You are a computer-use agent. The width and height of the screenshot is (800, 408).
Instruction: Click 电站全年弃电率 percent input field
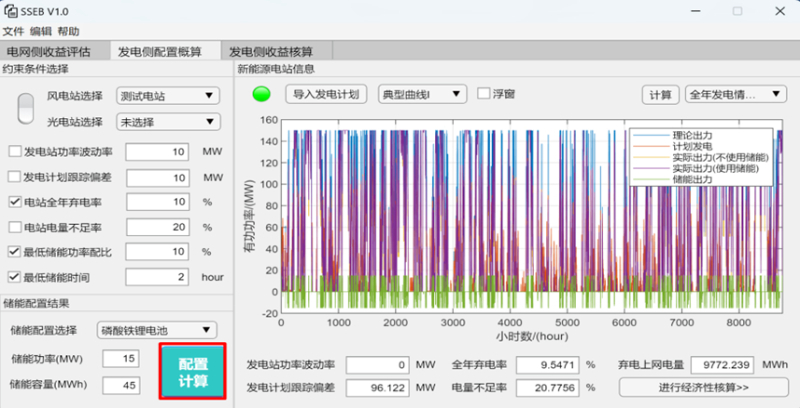point(158,202)
